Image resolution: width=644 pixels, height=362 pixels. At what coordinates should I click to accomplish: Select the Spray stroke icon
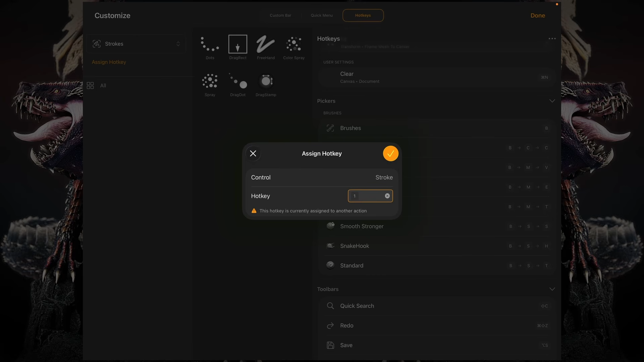tap(210, 81)
